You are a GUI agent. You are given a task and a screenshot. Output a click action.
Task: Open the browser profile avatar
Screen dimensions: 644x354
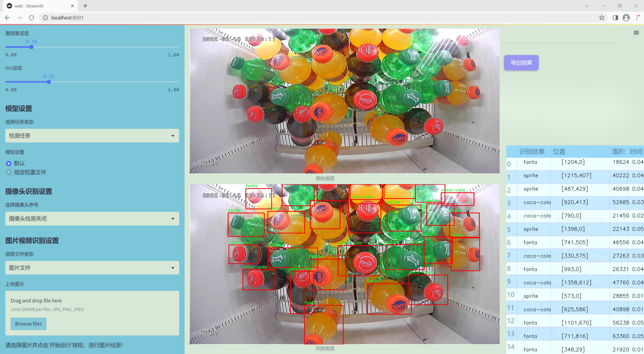[x=626, y=18]
